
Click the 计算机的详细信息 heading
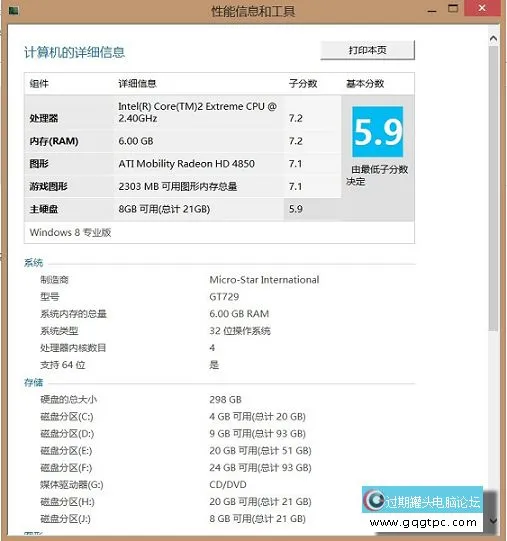click(x=74, y=52)
